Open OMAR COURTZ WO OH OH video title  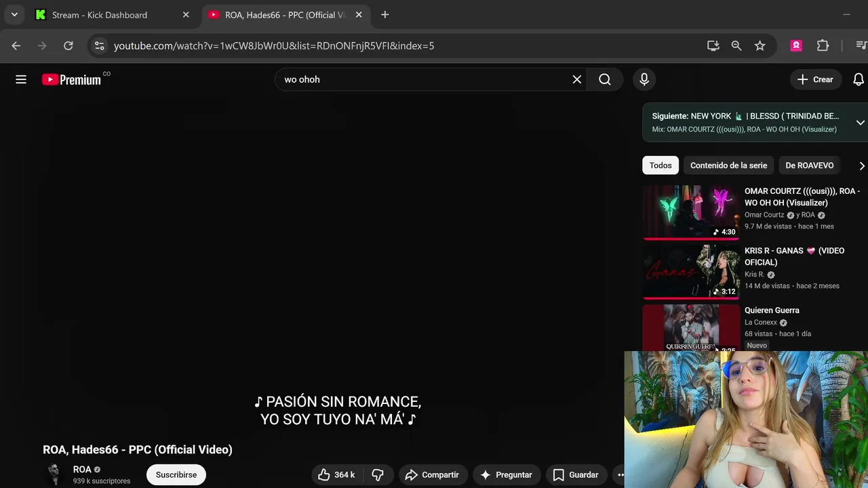[x=802, y=197]
